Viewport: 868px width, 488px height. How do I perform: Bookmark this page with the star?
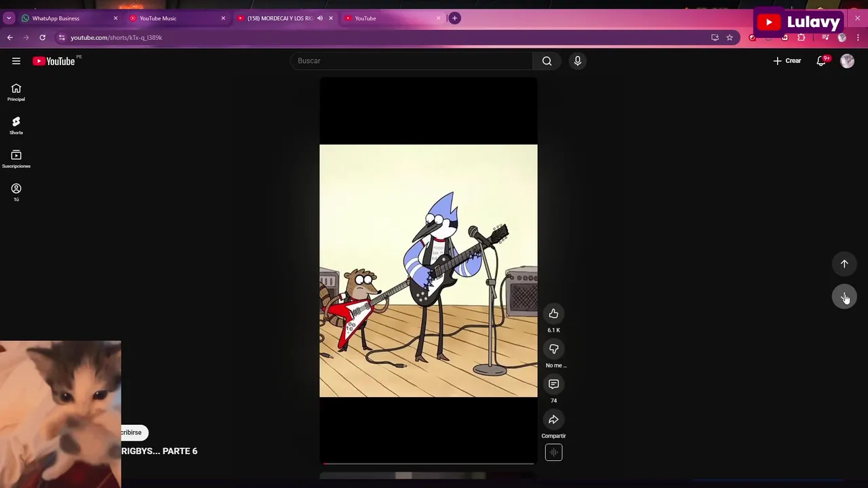click(730, 37)
